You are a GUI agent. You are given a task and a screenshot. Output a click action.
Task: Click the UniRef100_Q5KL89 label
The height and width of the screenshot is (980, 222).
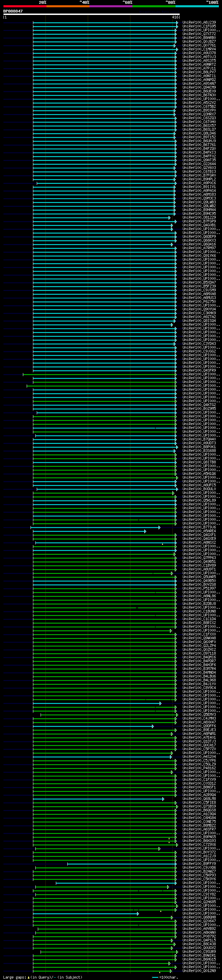coord(199,500)
